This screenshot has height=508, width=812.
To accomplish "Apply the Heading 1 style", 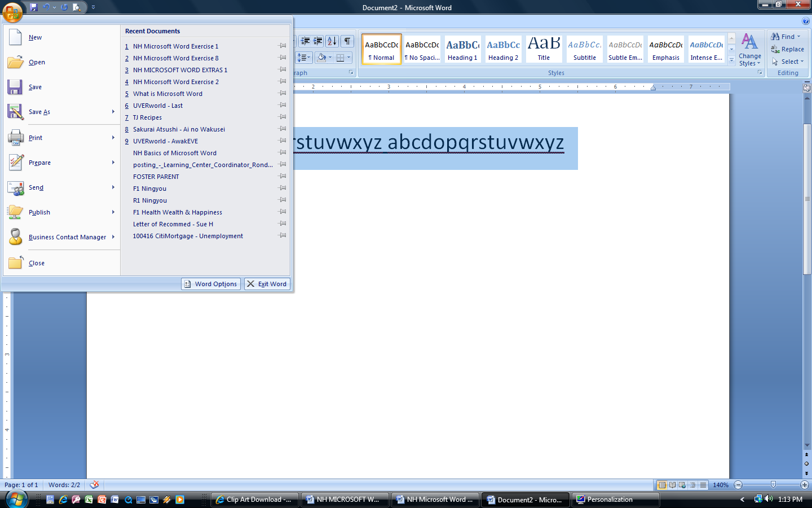I will click(x=462, y=49).
